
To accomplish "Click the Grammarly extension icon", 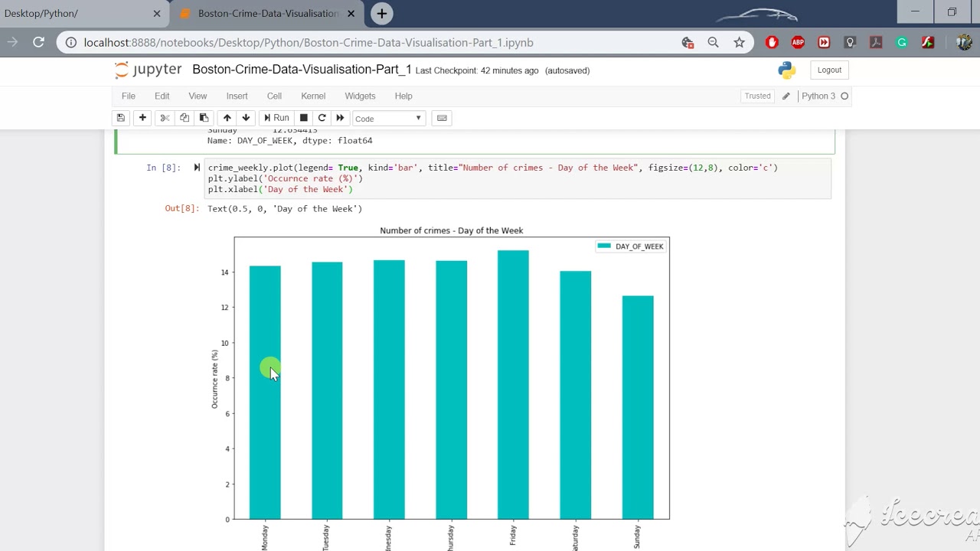I will click(902, 43).
